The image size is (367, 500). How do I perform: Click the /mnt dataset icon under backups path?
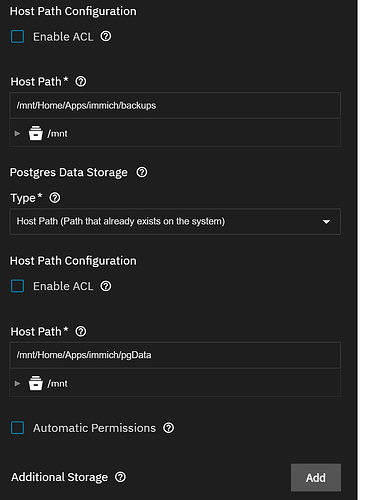coord(36,133)
